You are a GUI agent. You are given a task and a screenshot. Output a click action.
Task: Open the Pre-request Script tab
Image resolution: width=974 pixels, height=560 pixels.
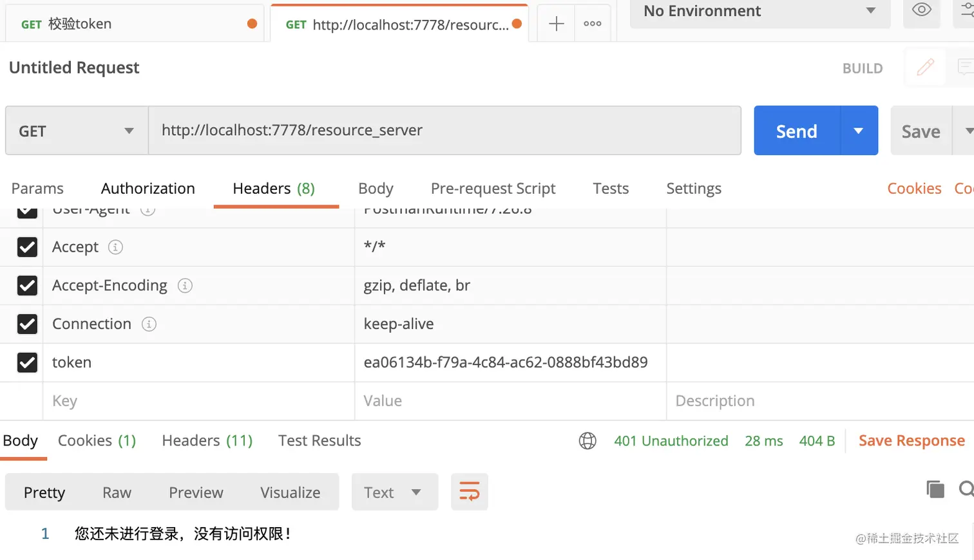click(493, 188)
